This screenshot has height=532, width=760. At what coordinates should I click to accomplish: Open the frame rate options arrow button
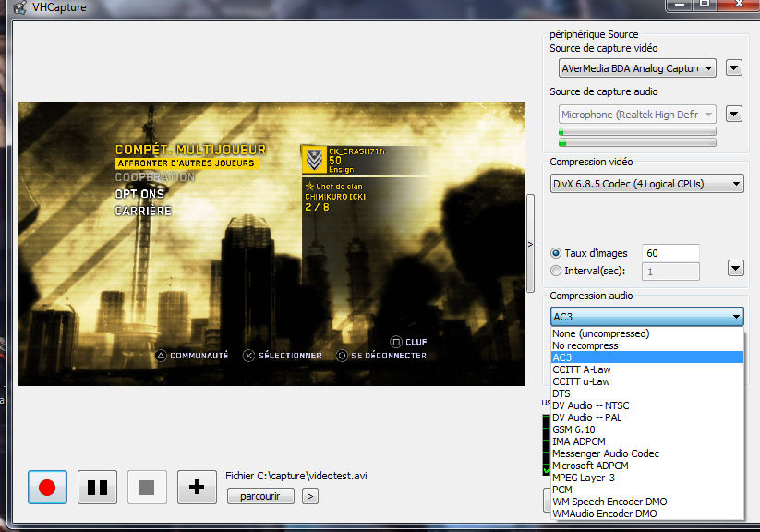pos(736,268)
